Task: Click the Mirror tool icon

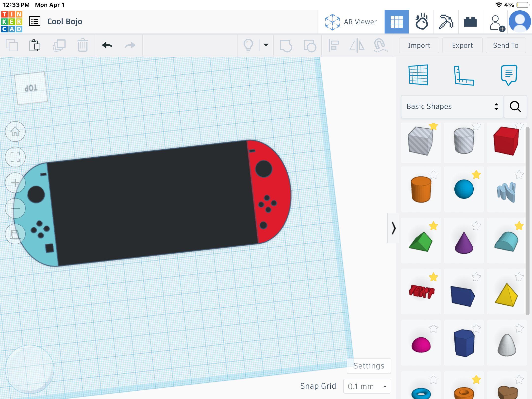Action: (357, 46)
